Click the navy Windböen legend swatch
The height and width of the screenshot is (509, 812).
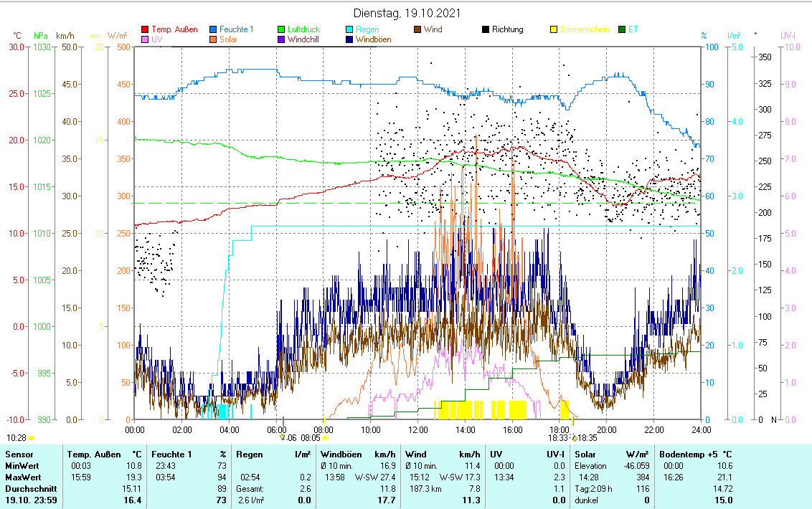[349, 39]
